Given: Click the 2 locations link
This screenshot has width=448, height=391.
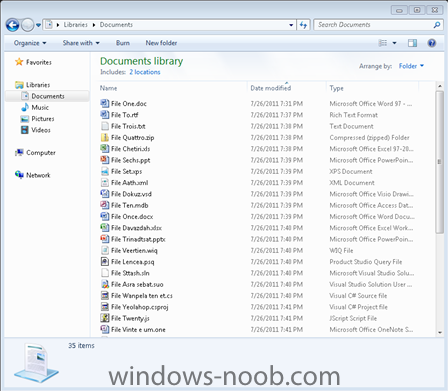Looking at the screenshot, I should 145,72.
